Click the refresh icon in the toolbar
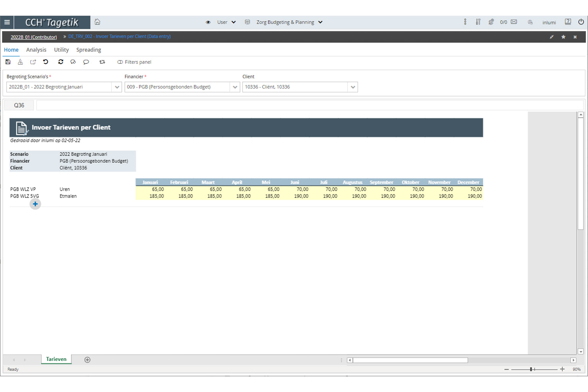 pos(60,62)
